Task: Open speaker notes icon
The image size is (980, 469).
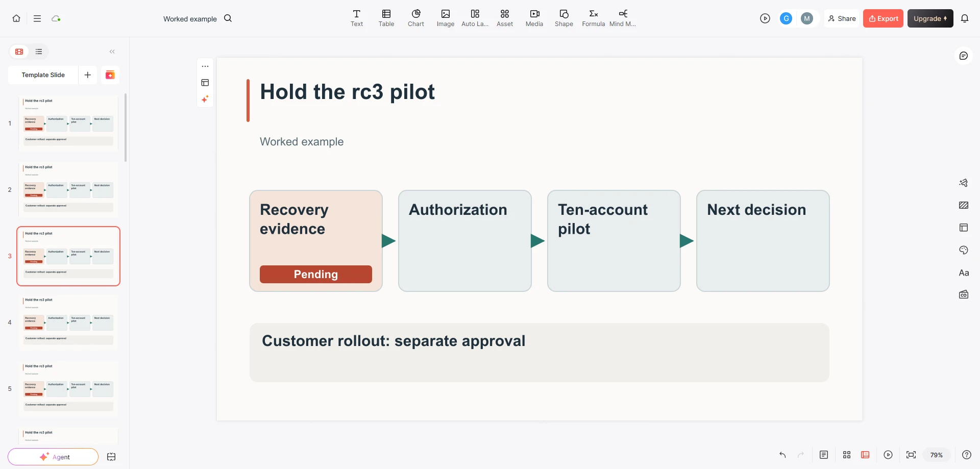Action: 824,455
